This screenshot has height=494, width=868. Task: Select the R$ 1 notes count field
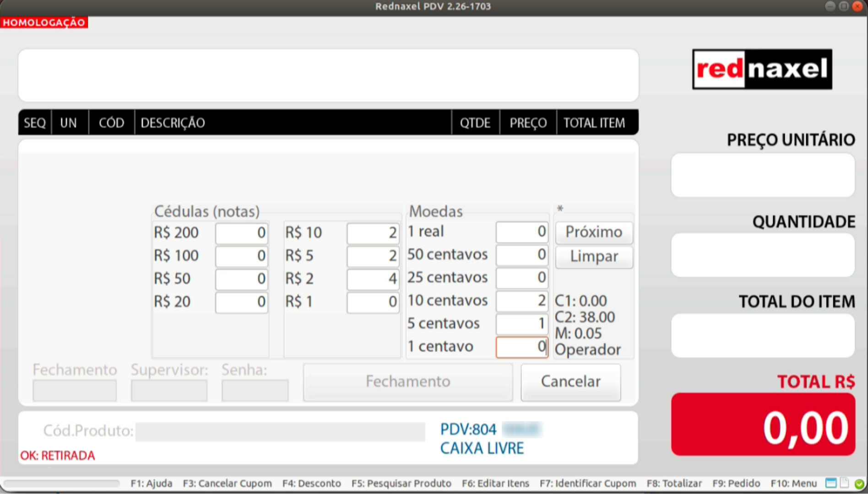tap(373, 302)
